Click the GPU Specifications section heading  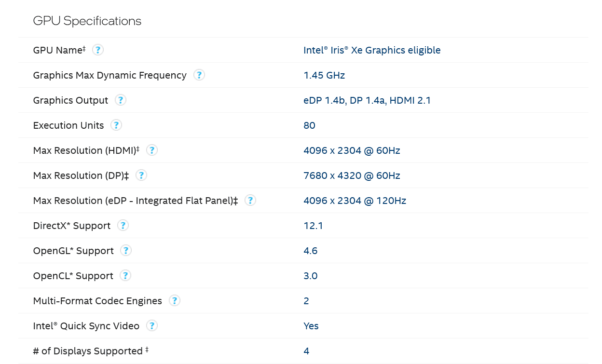[x=87, y=21]
